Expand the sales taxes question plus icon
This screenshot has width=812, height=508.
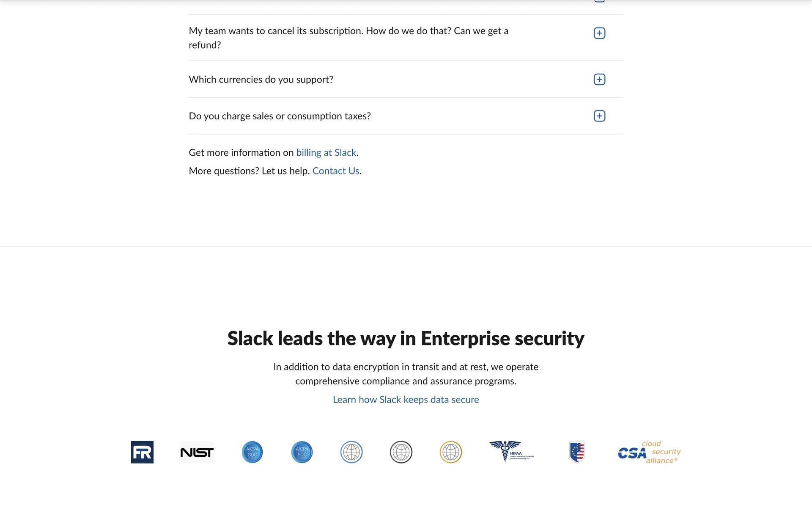coord(599,116)
